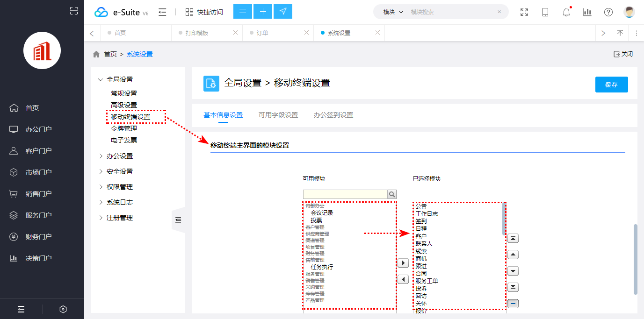644x319 pixels.
Task: Click right arrow to move module to 已选择模块
Action: click(403, 262)
